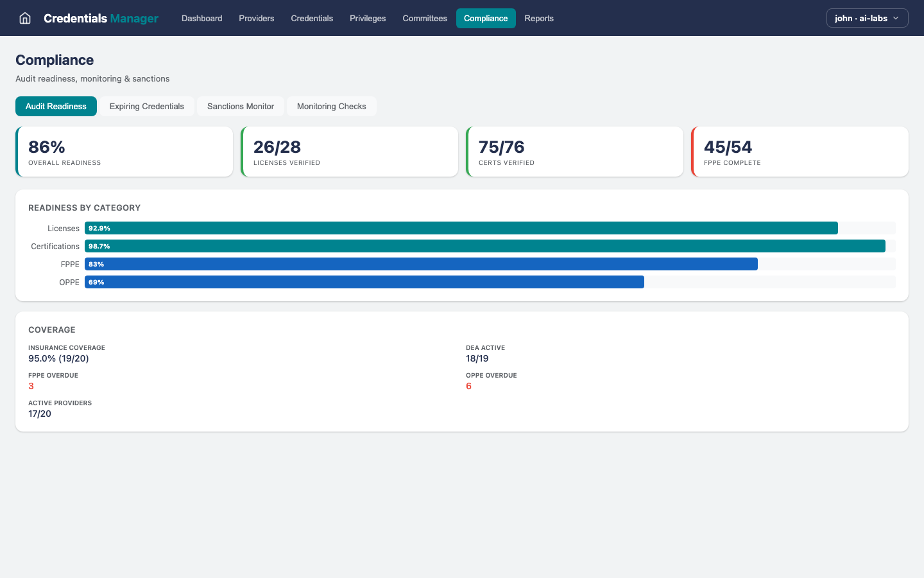The height and width of the screenshot is (578, 924).
Task: Click the Licenses 92.9% progress bar
Action: click(461, 228)
